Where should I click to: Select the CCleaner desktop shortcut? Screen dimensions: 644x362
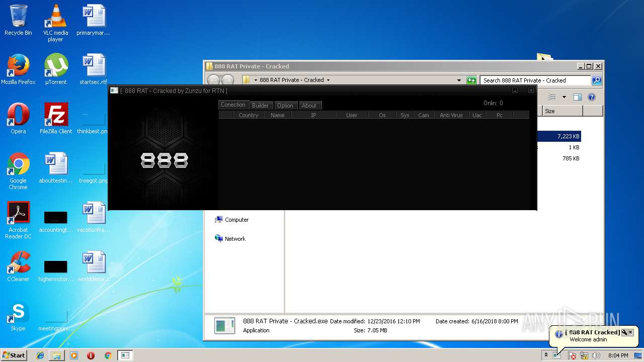pos(18,266)
